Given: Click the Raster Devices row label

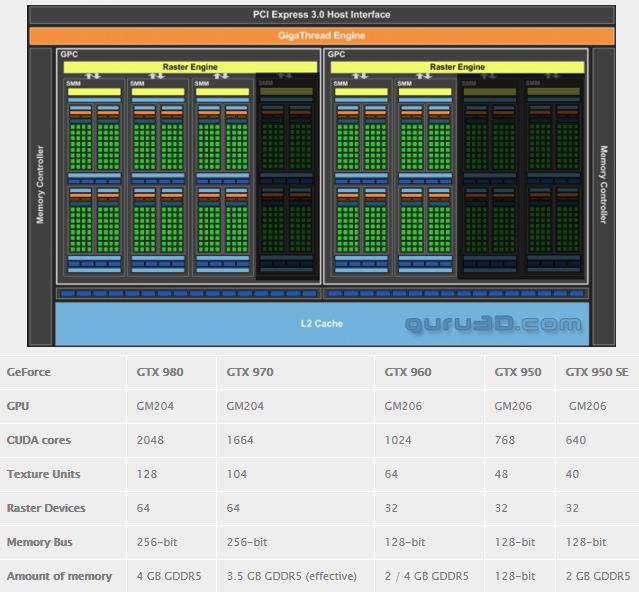Looking at the screenshot, I should coord(46,508).
